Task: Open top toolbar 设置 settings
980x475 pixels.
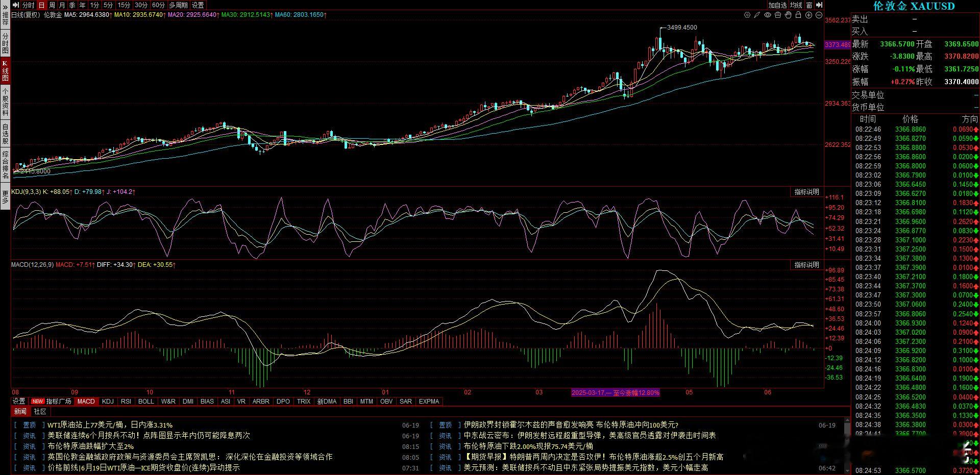Action: point(198,5)
